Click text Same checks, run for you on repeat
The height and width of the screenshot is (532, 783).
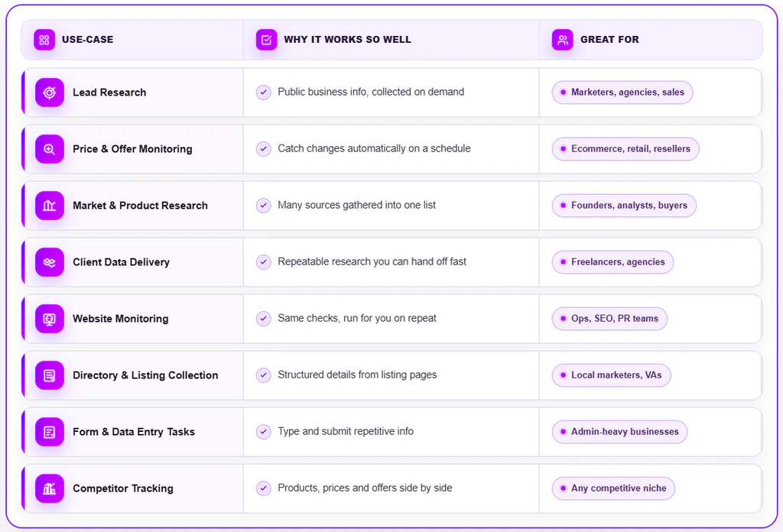tap(357, 318)
